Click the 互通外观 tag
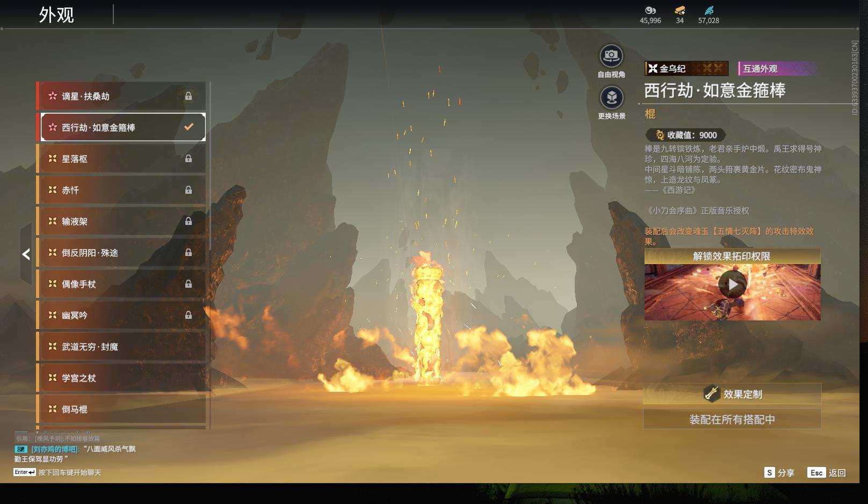Screen dimensions: 868x504 [779, 68]
